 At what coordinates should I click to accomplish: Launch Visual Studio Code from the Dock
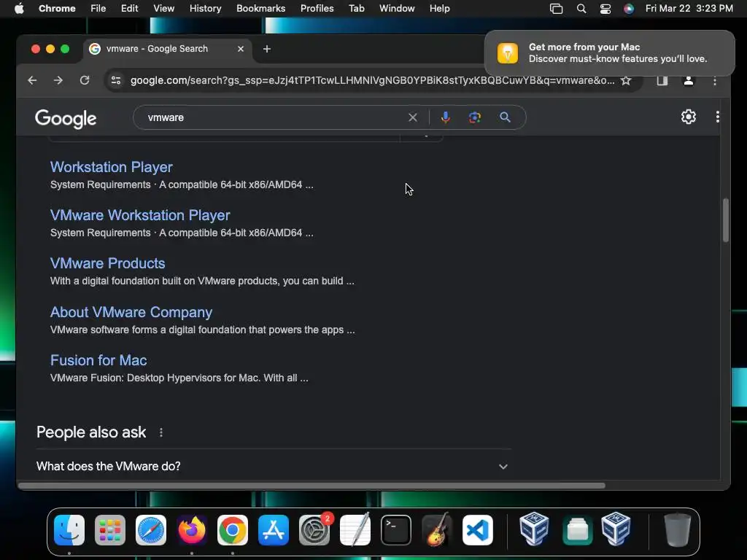pyautogui.click(x=478, y=530)
